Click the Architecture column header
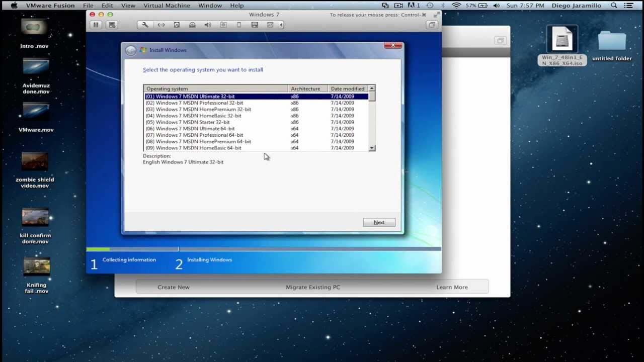Image resolution: width=644 pixels, height=362 pixels. click(x=308, y=88)
